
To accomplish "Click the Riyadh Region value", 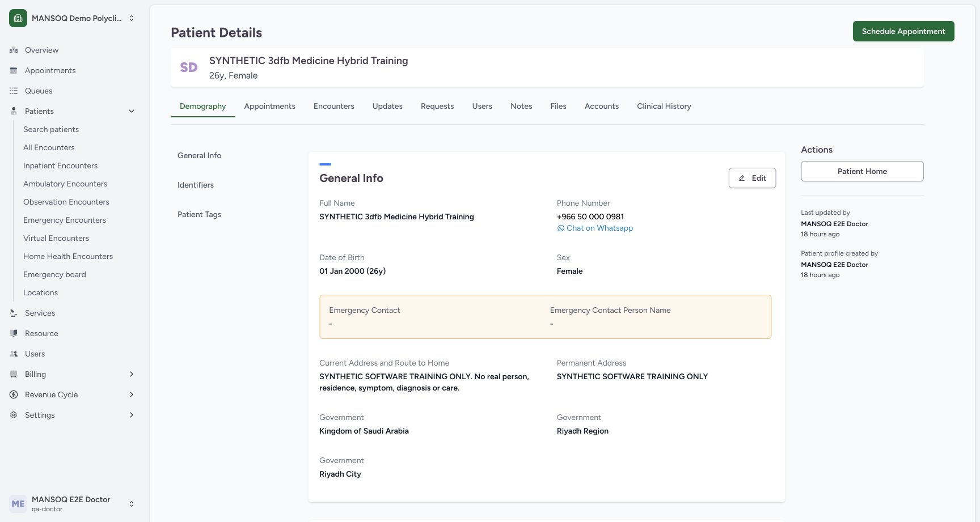I will coord(582,431).
